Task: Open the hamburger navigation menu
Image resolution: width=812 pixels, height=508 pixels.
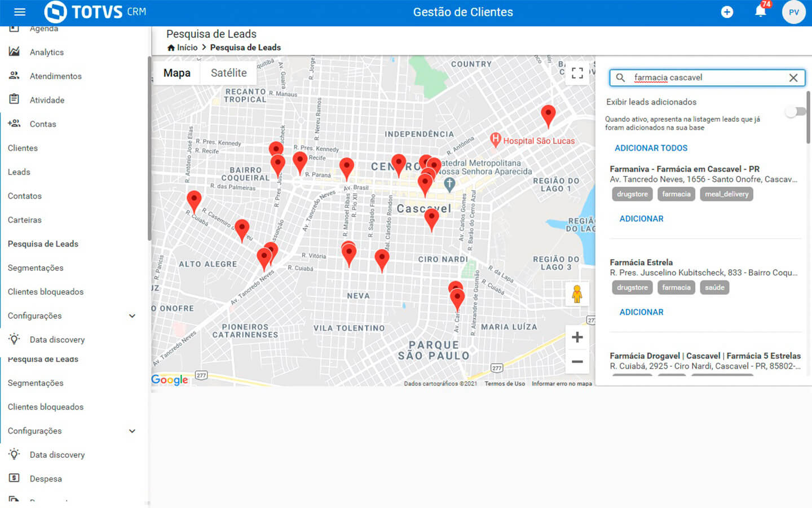Action: 20,12
